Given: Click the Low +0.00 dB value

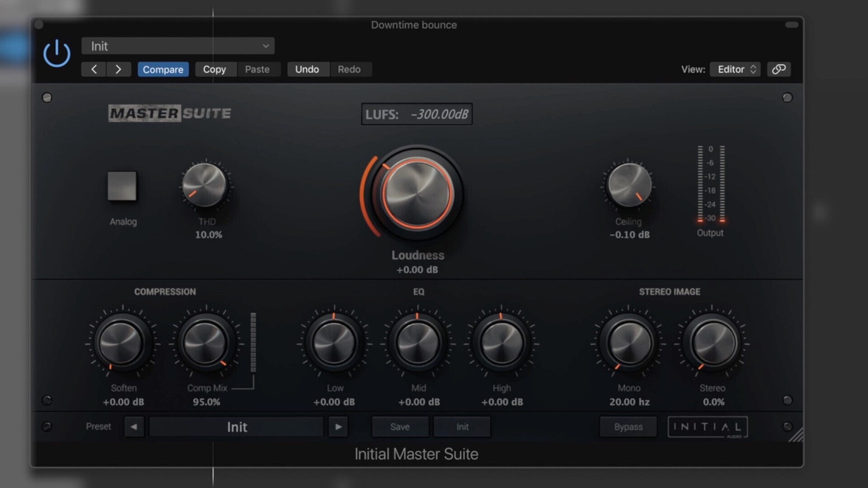Looking at the screenshot, I should (334, 402).
